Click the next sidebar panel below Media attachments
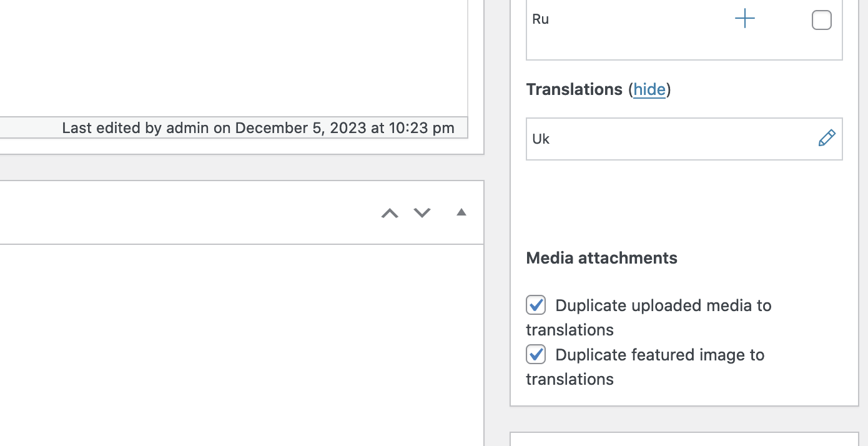Viewport: 868px width, 446px height. click(x=684, y=439)
